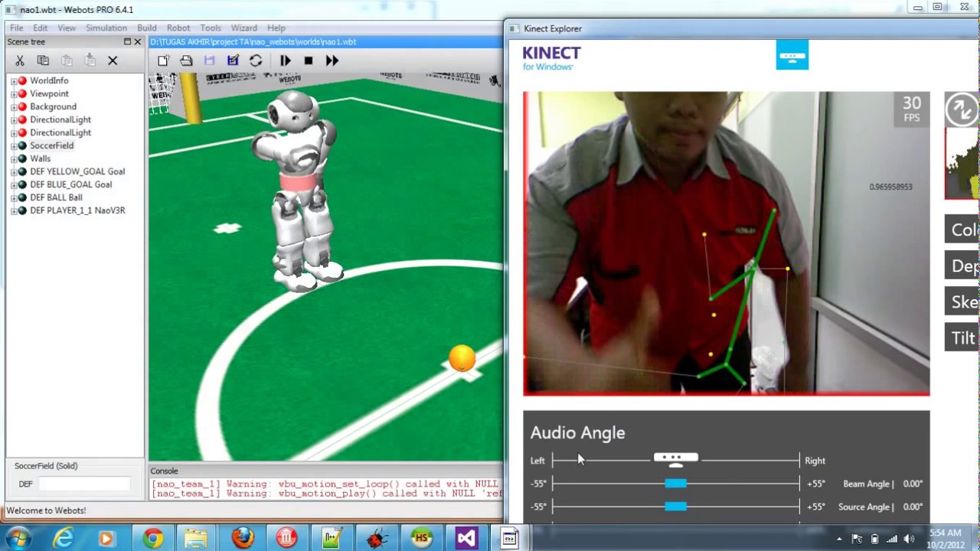
Task: Open the text editor icon in Webots toolbar
Action: coord(233,60)
